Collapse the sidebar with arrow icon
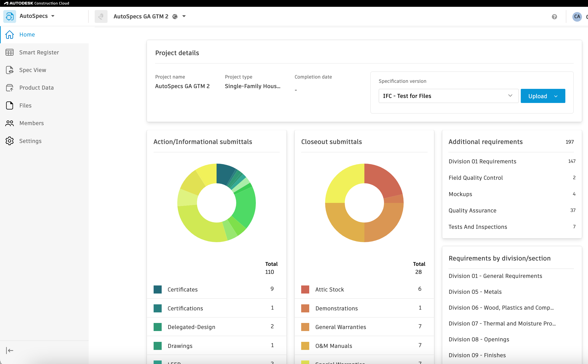Viewport: 588px width, 364px height. point(10,350)
